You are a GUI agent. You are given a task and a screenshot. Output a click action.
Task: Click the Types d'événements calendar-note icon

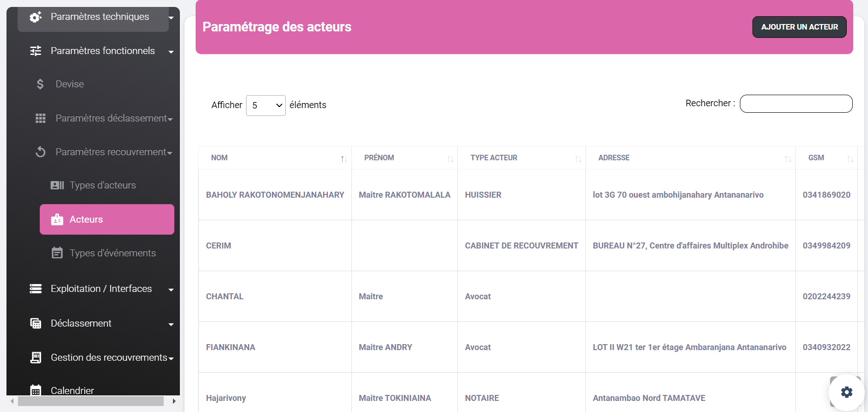(x=57, y=253)
